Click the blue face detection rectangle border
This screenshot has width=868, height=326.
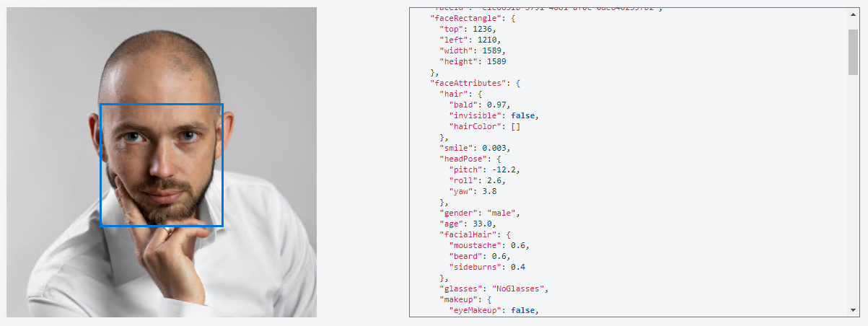pyautogui.click(x=162, y=105)
